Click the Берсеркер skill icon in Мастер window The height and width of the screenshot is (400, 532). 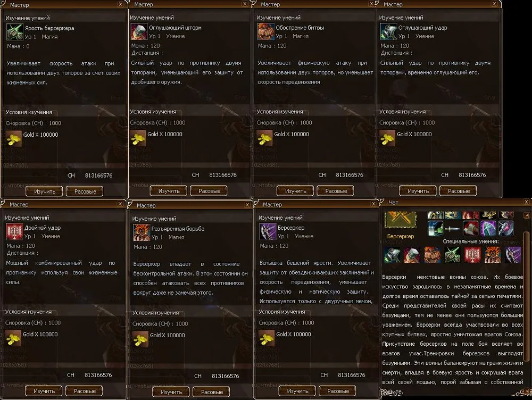[x=268, y=232]
